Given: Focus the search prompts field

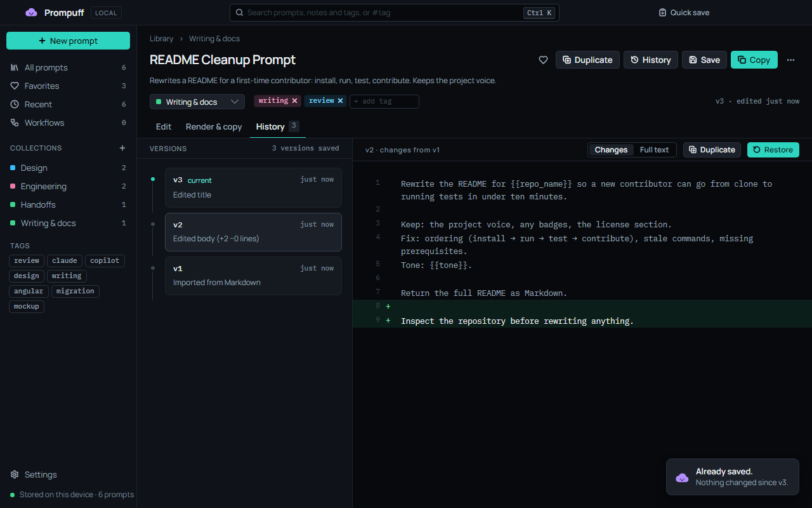Looking at the screenshot, I should pos(394,13).
